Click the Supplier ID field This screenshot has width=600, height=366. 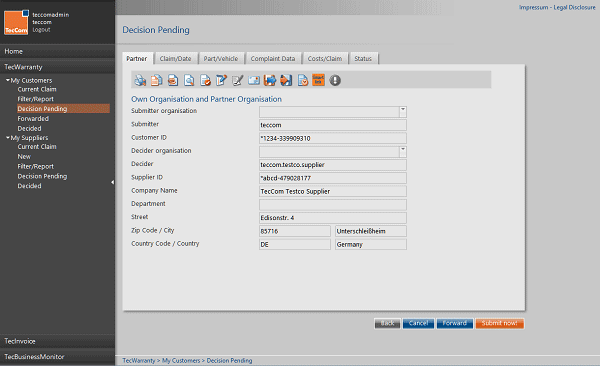(333, 178)
